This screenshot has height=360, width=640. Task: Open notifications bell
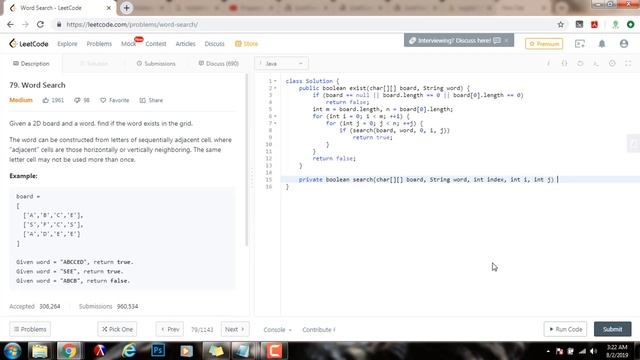pos(602,44)
